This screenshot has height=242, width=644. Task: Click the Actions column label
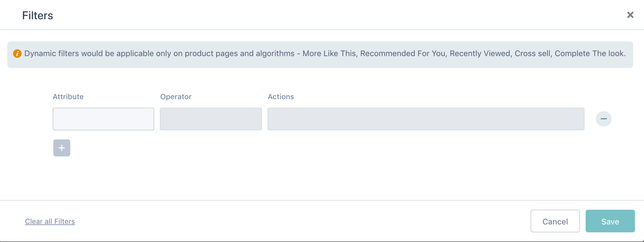coord(281,97)
